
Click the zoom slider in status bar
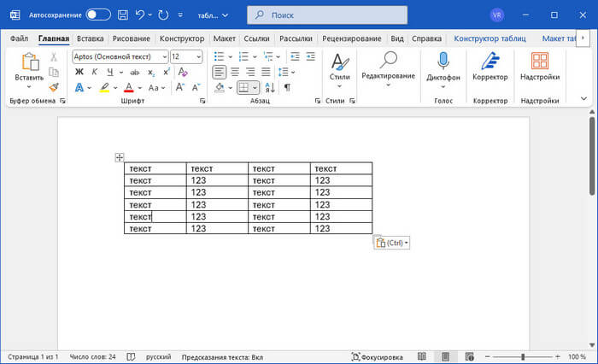coord(522,356)
